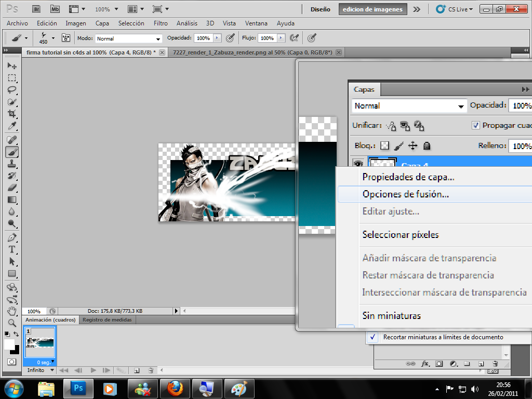The image size is (532, 399).
Task: Select the Rectangular Marquee tool
Action: coord(12,78)
